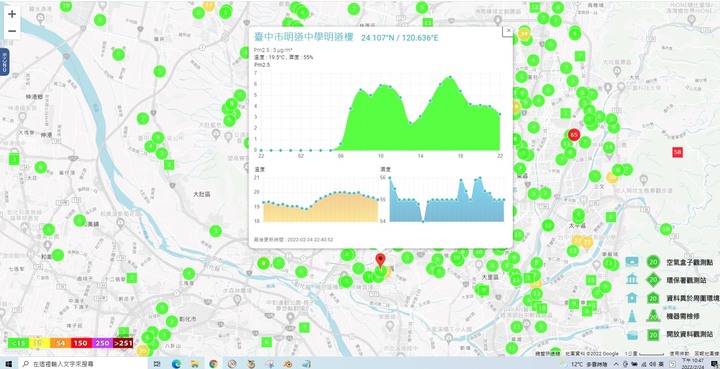Image resolution: width=720 pixels, height=369 pixels.
Task: Click the 溫度 temperature chart title
Action: (259, 169)
